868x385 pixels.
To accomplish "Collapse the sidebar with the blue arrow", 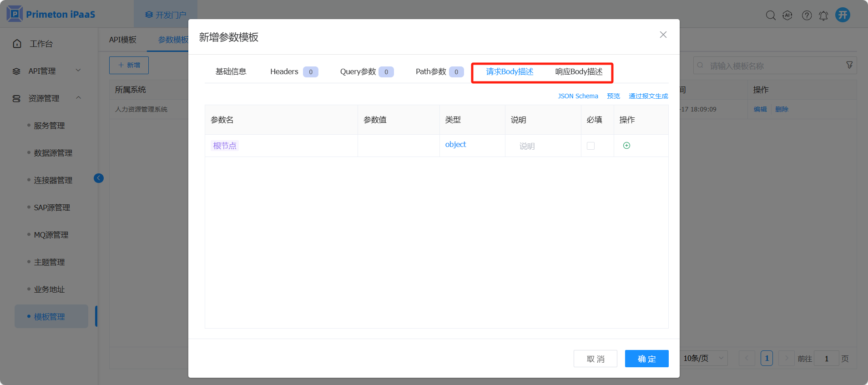I will [99, 178].
